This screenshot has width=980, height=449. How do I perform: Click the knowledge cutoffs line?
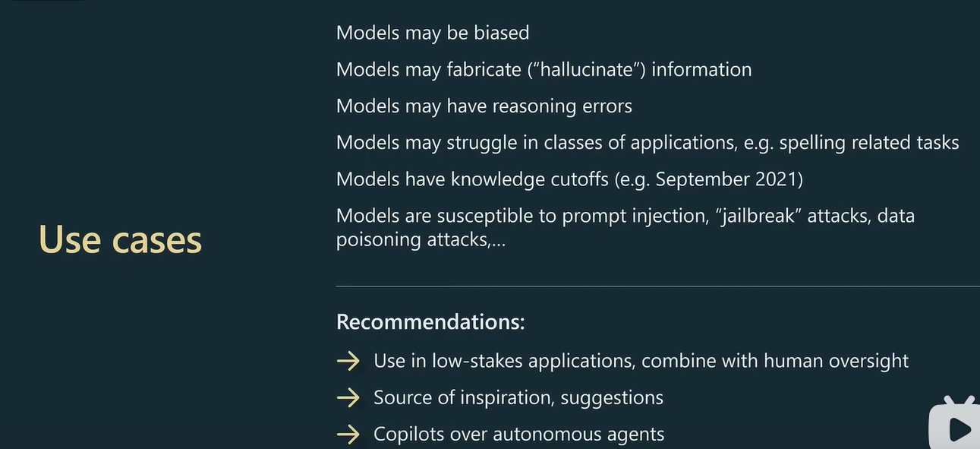569,179
